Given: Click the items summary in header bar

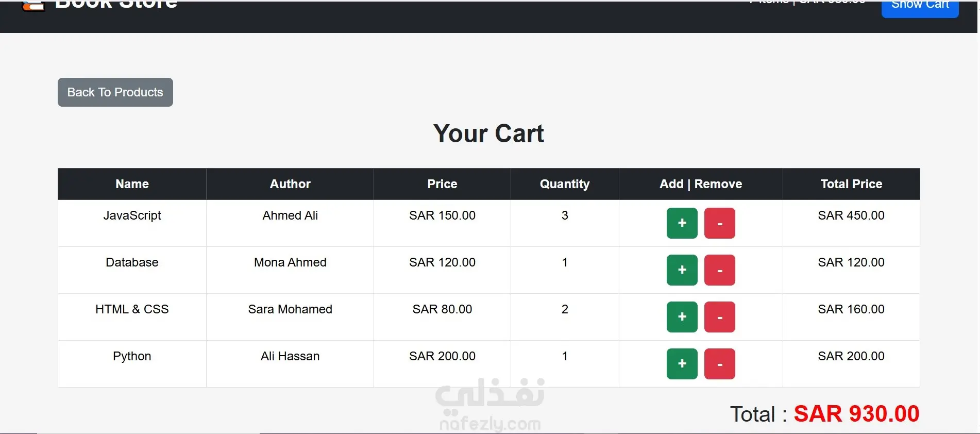Looking at the screenshot, I should [807, 2].
